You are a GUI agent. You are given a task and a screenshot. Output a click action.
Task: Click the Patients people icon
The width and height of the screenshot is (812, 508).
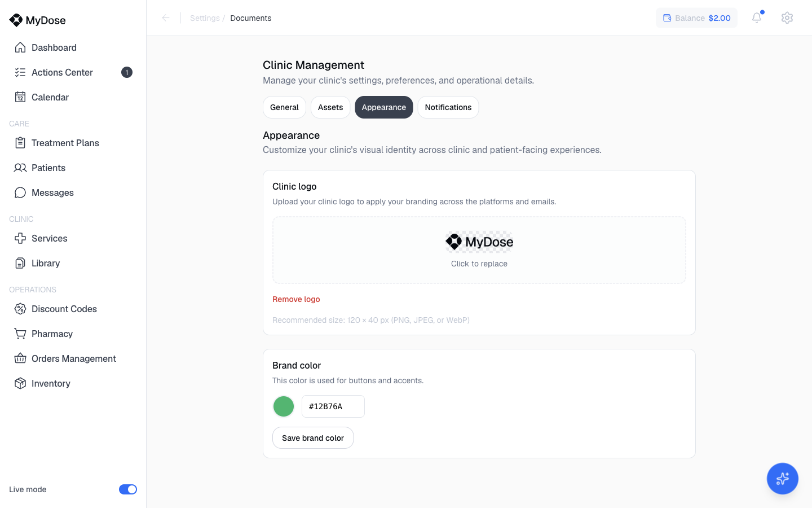coord(20,168)
